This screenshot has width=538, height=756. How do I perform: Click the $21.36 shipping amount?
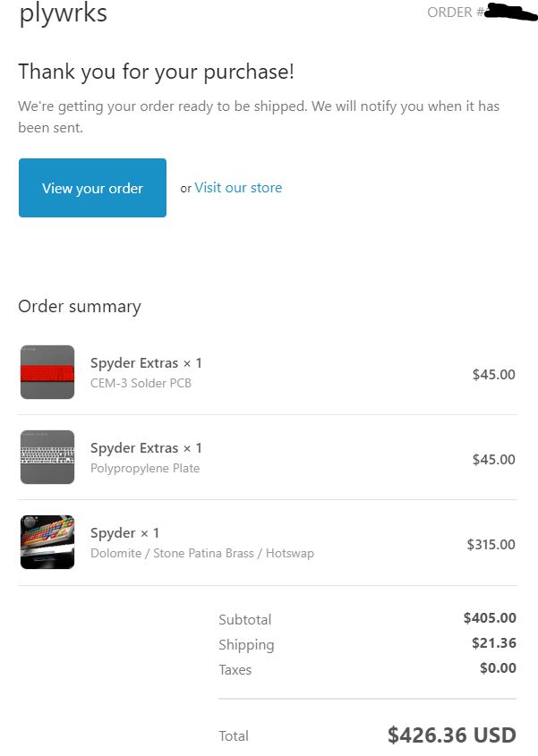click(494, 642)
